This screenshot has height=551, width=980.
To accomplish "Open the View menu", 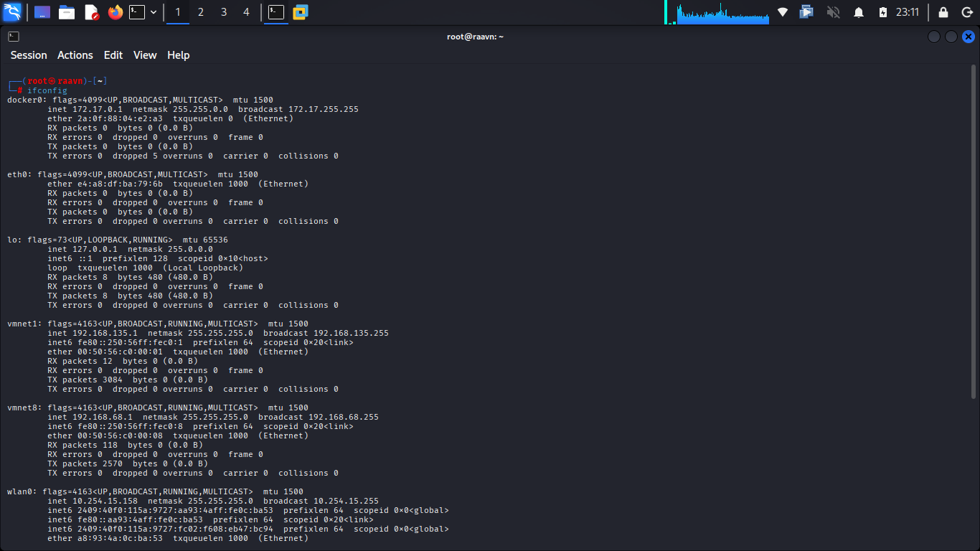I will point(145,55).
